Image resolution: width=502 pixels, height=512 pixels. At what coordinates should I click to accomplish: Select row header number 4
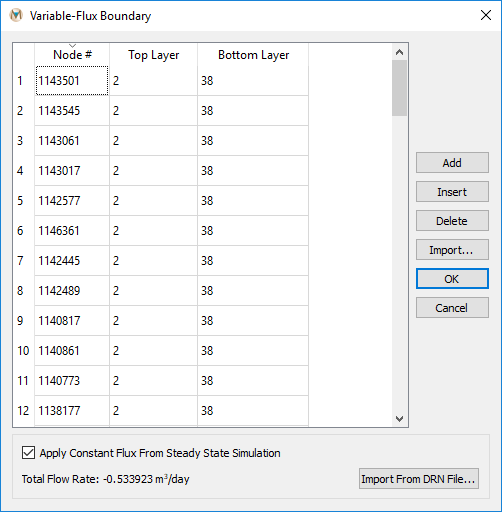pos(24,171)
